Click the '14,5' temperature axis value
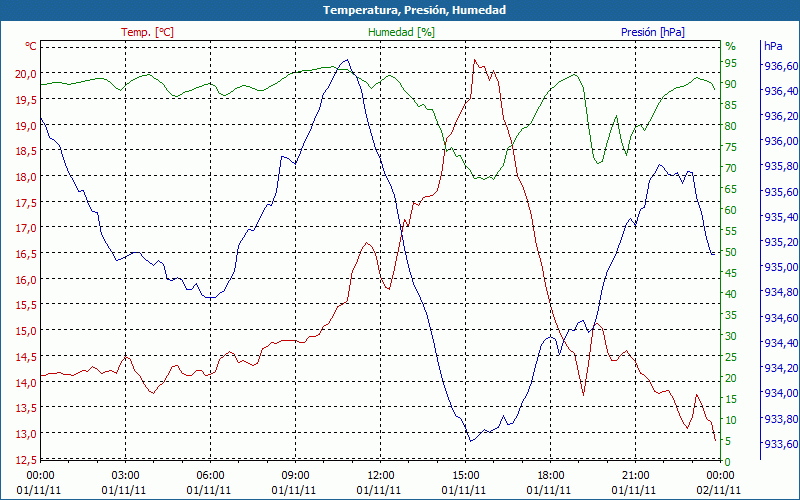 click(x=26, y=357)
